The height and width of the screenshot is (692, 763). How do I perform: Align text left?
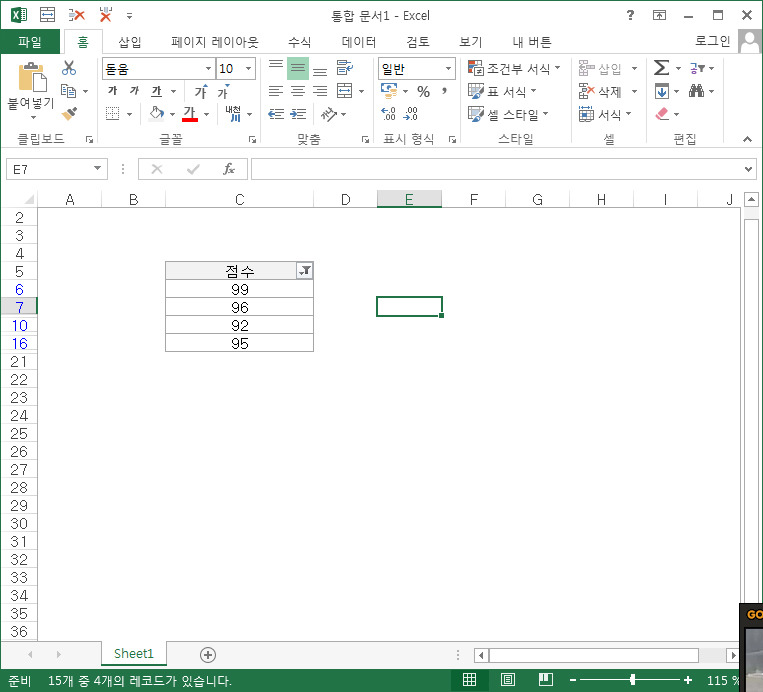pyautogui.click(x=276, y=91)
